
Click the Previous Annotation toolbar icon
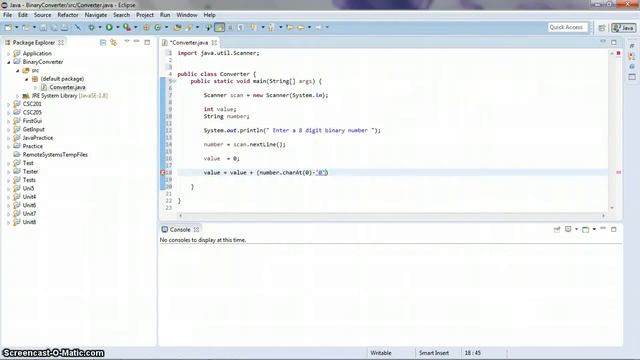(271, 27)
